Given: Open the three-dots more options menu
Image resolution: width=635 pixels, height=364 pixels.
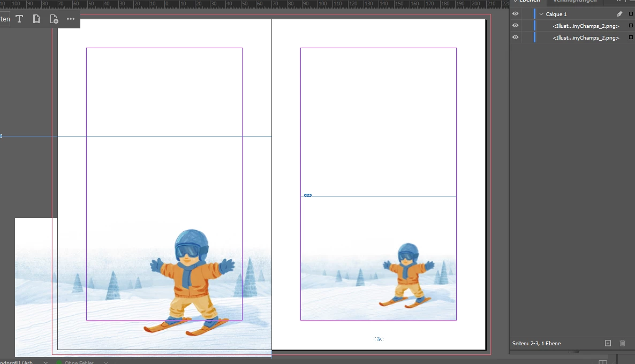Looking at the screenshot, I should coord(71,19).
